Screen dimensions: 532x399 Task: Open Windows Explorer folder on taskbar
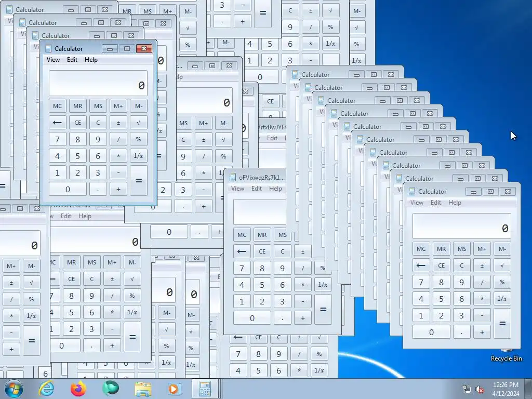[143, 389]
